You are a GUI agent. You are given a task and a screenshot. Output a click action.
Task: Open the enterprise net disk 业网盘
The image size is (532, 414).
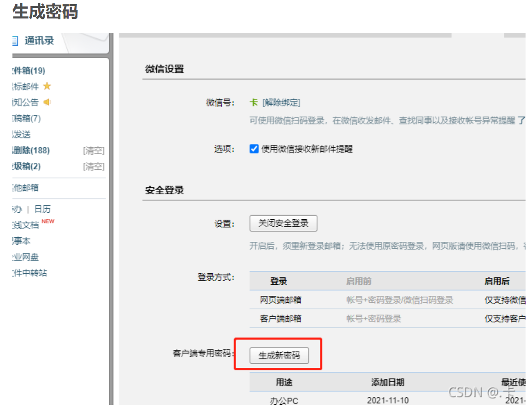coord(26,257)
